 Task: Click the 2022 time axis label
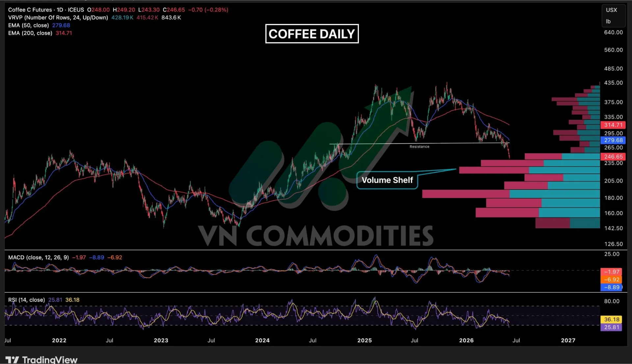(x=59, y=341)
